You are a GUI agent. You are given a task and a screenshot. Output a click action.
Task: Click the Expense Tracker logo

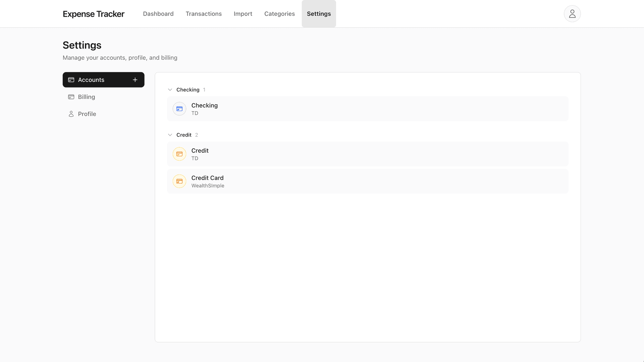(x=94, y=14)
